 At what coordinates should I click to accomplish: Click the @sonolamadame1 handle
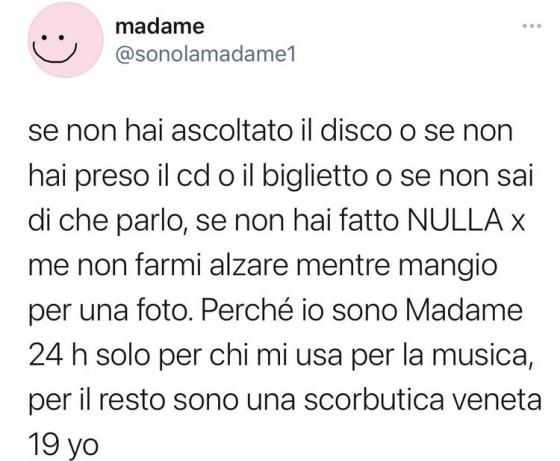[206, 55]
